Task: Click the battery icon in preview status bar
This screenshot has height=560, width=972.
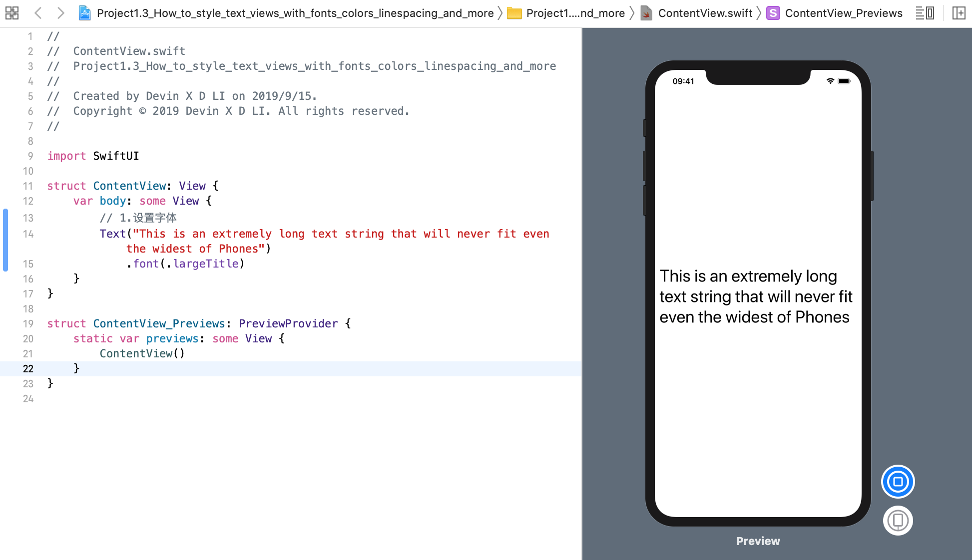Action: click(844, 81)
